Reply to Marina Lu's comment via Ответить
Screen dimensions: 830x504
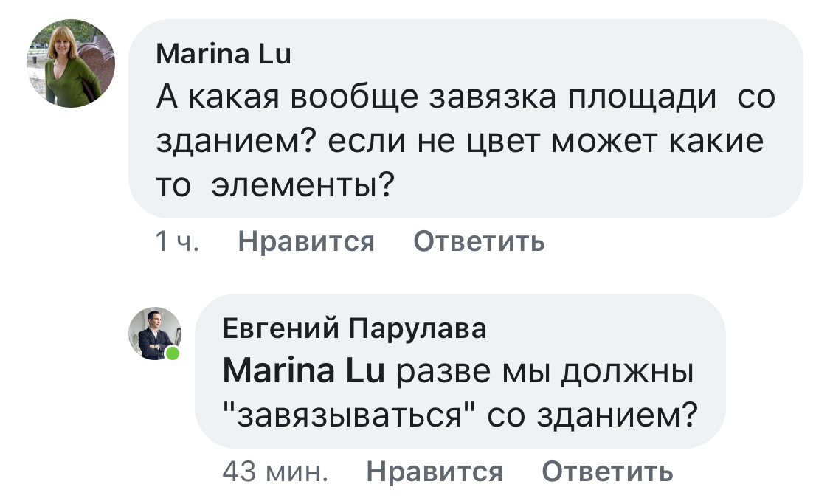coord(479,241)
